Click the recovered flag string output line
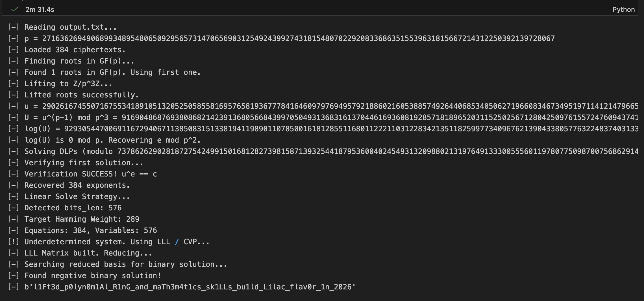 coord(190,287)
